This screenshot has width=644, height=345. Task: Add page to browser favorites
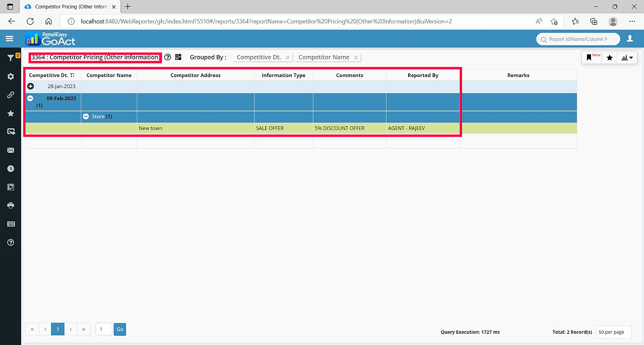[554, 21]
